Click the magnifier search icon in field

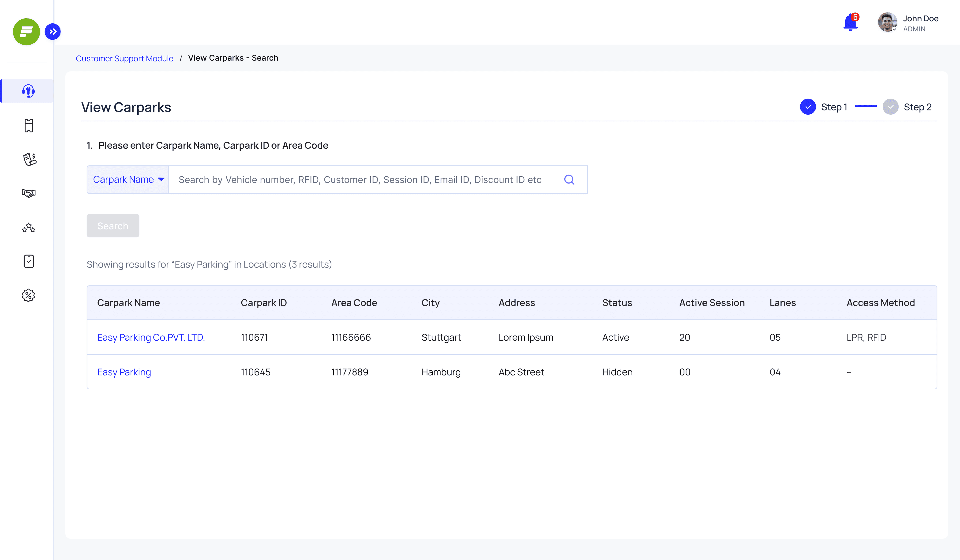pos(569,180)
